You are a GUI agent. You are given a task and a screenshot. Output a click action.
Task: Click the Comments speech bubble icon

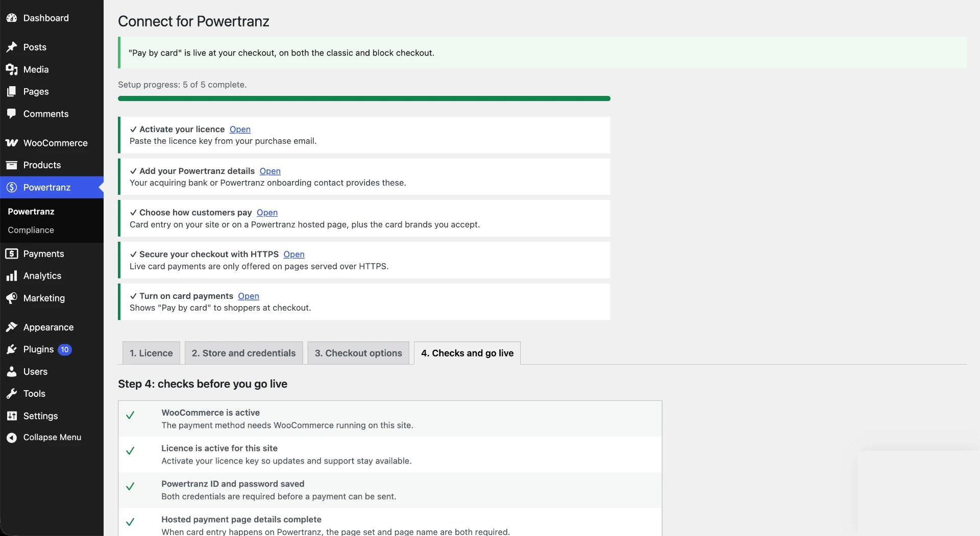[x=12, y=114]
